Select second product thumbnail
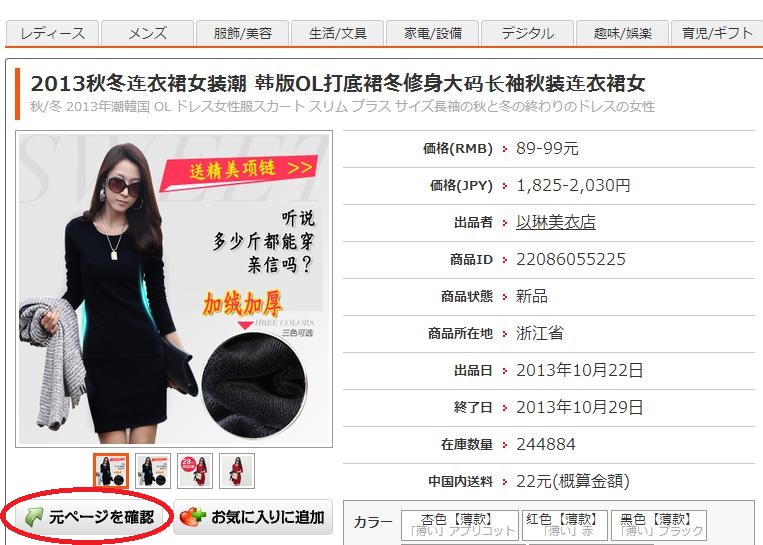763x545 pixels. click(153, 471)
